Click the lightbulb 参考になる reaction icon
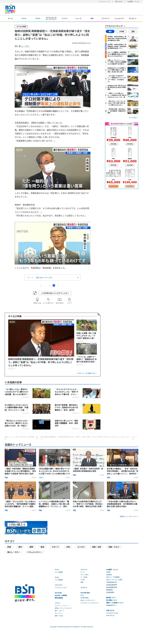Screen dimensions: 143x644 [x=37, y=299]
